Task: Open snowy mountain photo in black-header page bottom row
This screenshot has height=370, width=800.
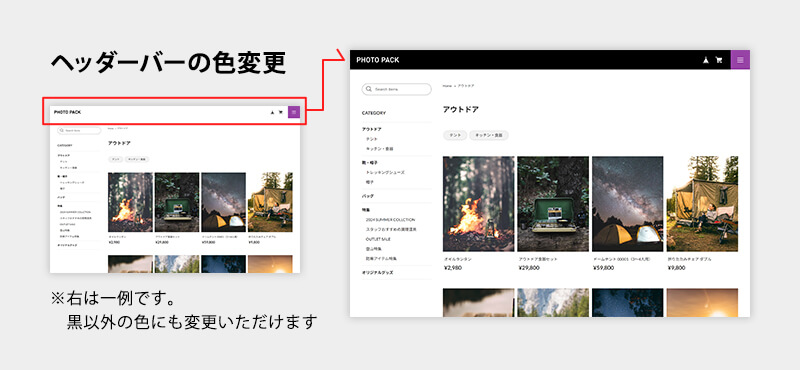Action: [x=553, y=303]
